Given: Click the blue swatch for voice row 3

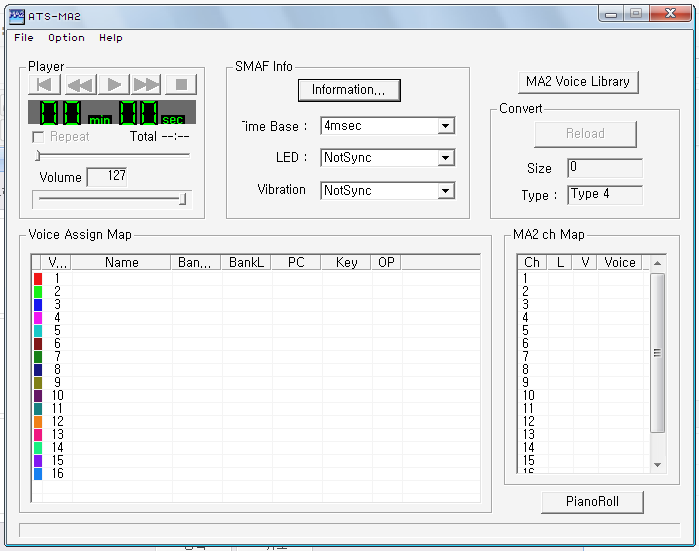Looking at the screenshot, I should tap(38, 304).
